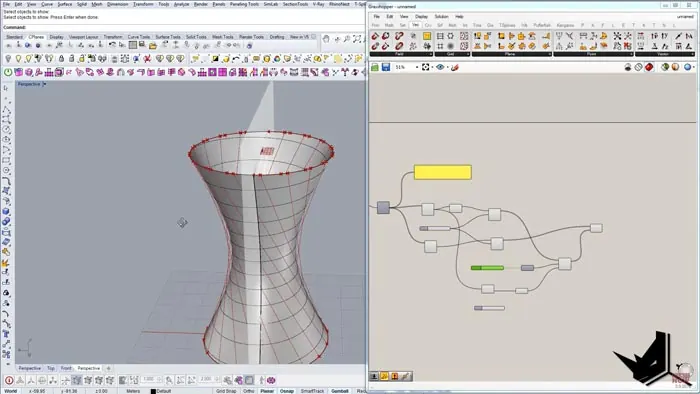Click the orange second widget icon at canvas bottom
700x394 pixels.
[x=384, y=377]
